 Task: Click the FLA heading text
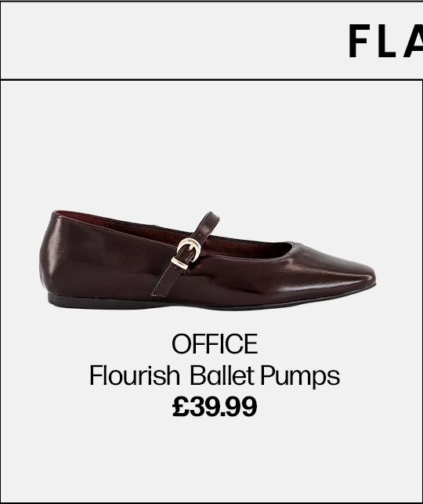click(x=385, y=41)
